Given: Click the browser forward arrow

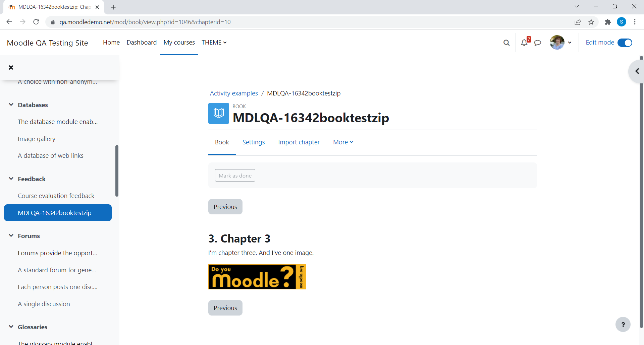Looking at the screenshot, I should [x=22, y=22].
